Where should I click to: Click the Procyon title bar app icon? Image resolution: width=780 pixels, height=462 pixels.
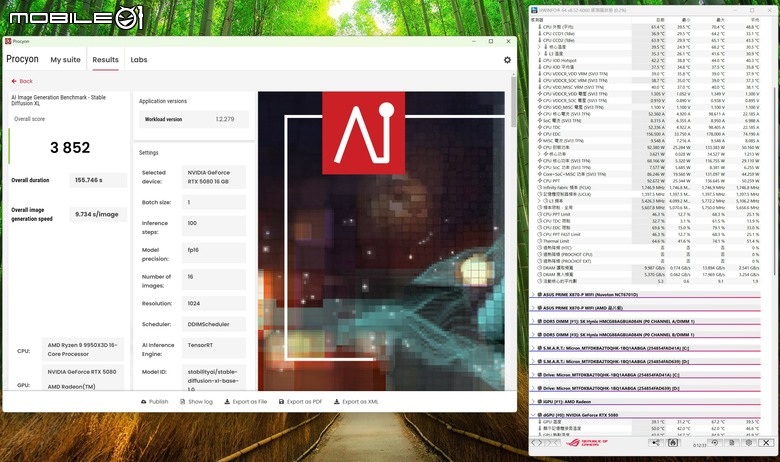pos(8,41)
